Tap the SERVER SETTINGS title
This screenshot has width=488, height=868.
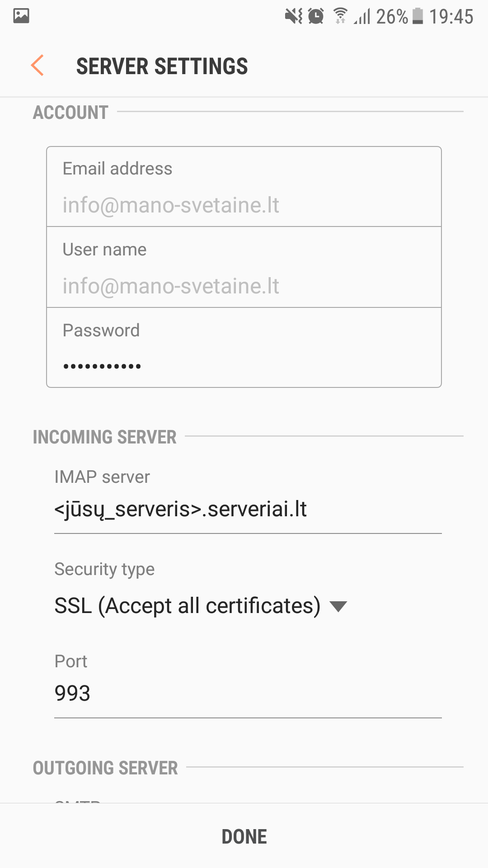[162, 66]
